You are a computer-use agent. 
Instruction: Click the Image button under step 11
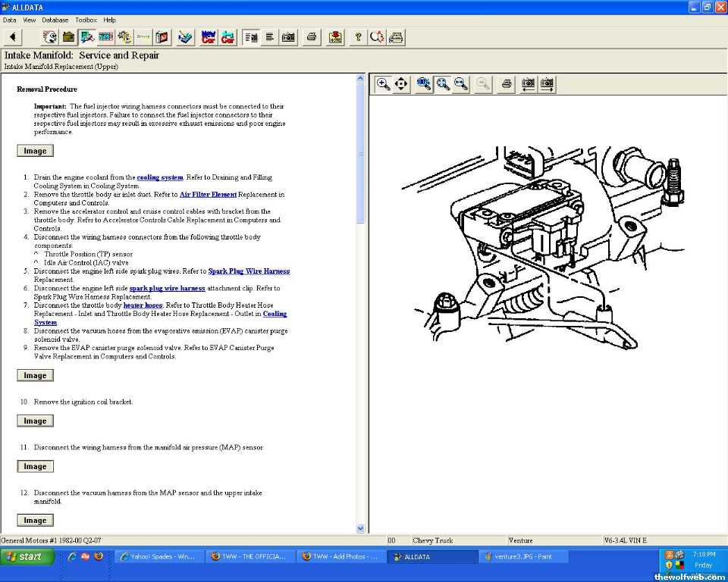point(35,466)
